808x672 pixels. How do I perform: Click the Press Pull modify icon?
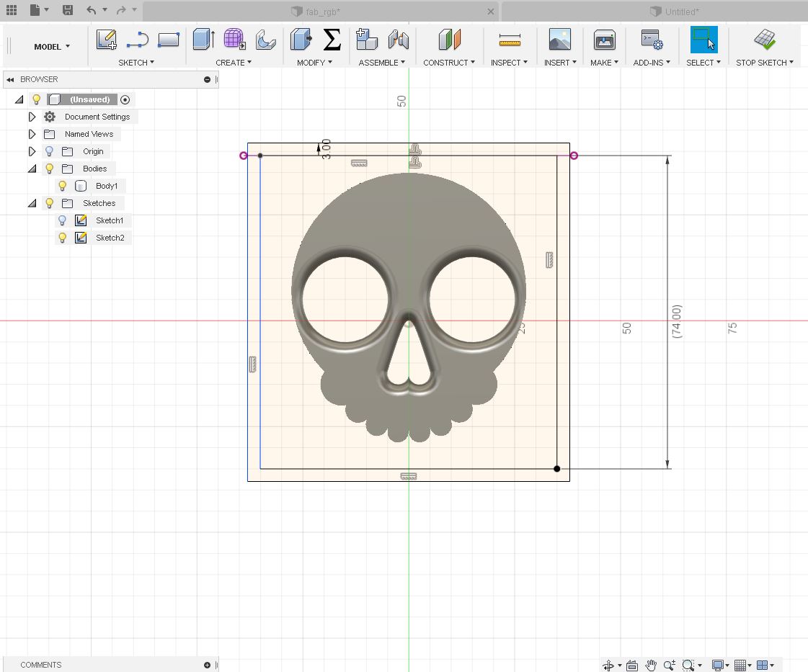tap(301, 40)
